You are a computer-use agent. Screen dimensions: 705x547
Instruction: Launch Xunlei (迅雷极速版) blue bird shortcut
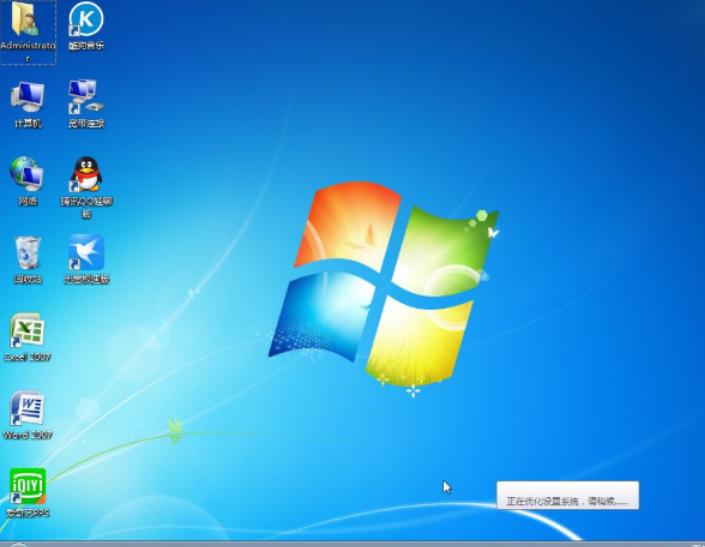pos(86,252)
